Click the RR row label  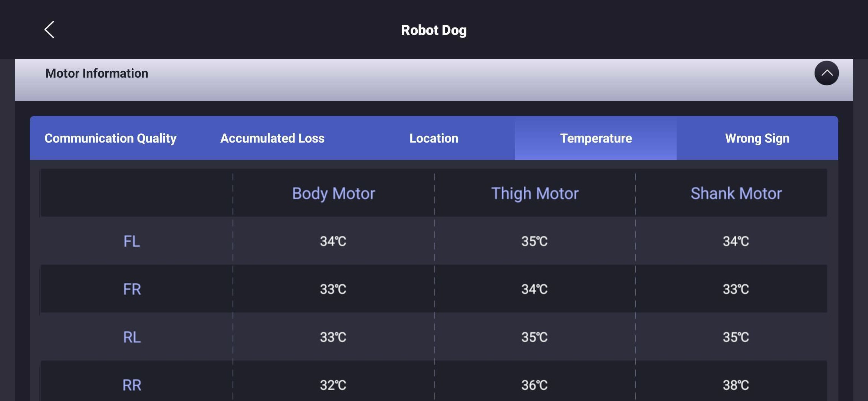132,385
